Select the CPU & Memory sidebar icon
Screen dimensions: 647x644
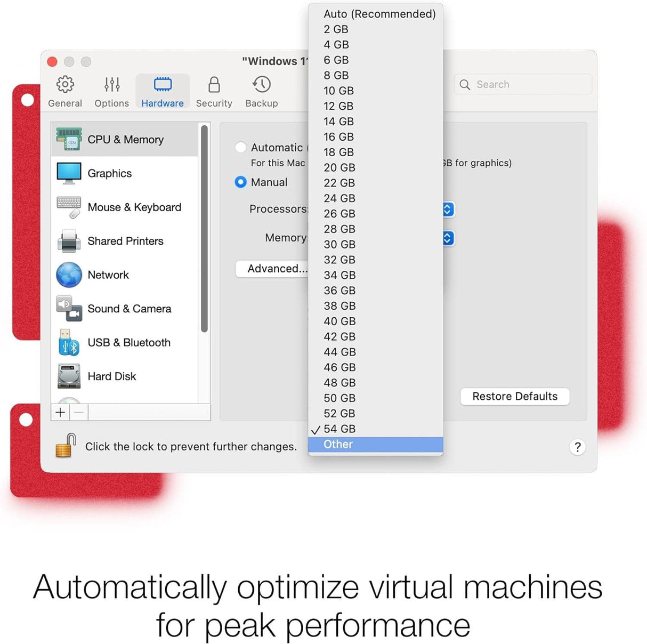click(x=70, y=139)
